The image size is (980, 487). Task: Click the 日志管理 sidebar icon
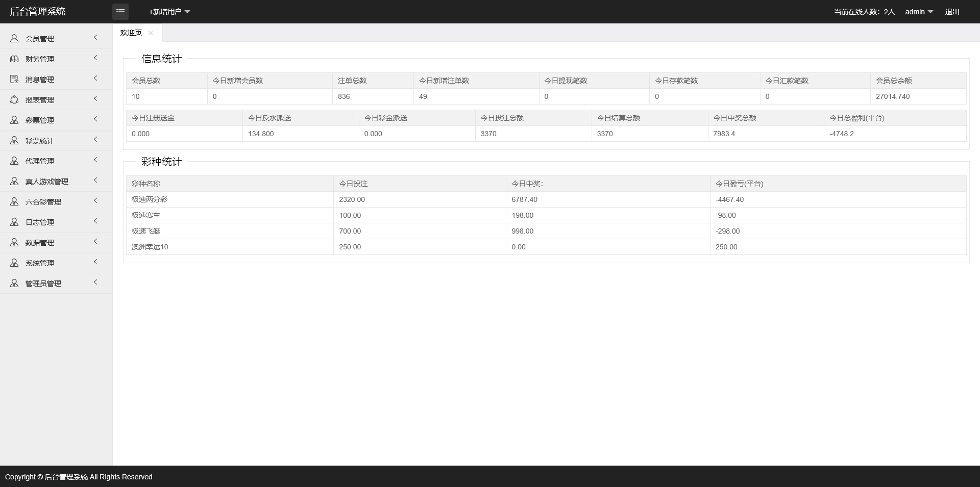14,222
